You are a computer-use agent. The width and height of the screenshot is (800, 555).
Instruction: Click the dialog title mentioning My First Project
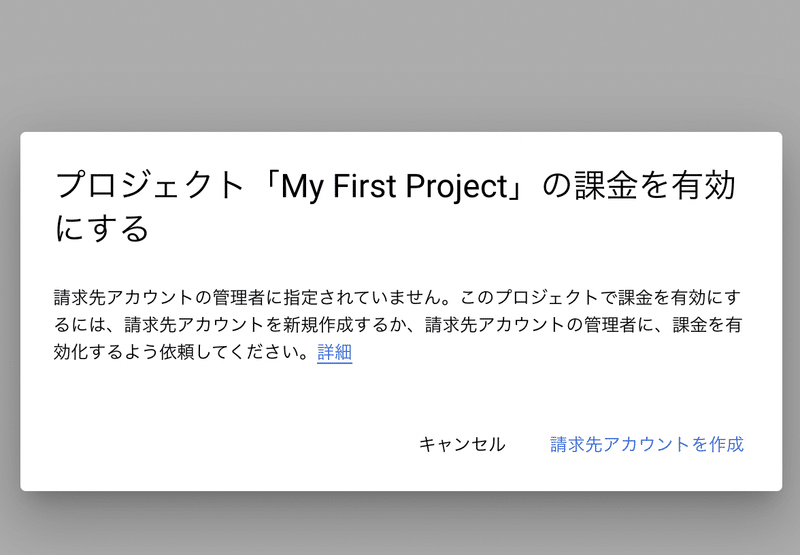point(395,206)
